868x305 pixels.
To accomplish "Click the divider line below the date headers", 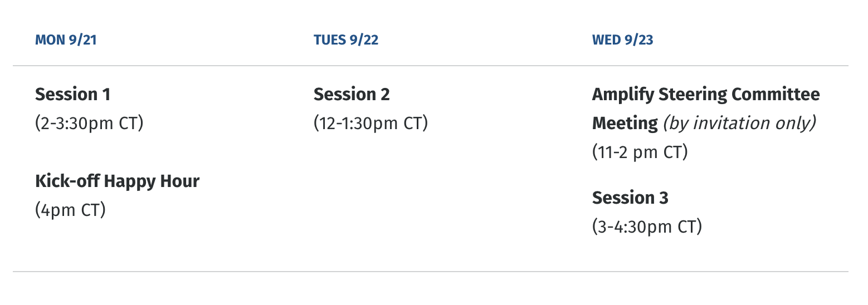I will pyautogui.click(x=430, y=66).
